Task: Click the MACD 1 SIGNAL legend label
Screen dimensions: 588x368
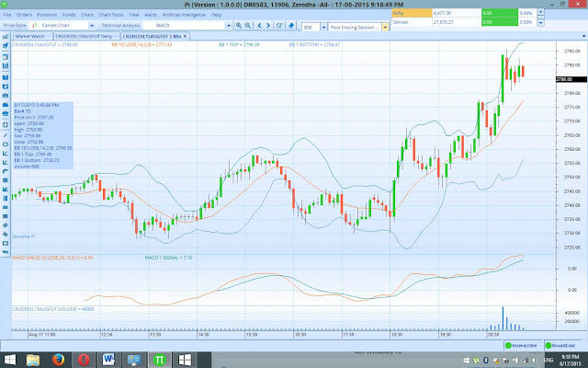Action: [x=169, y=258]
